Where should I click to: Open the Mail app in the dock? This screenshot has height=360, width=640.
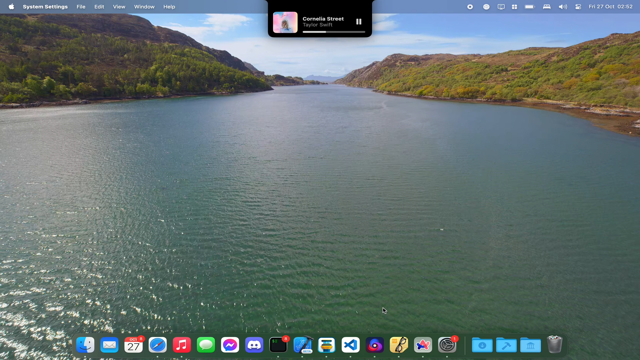point(109,345)
